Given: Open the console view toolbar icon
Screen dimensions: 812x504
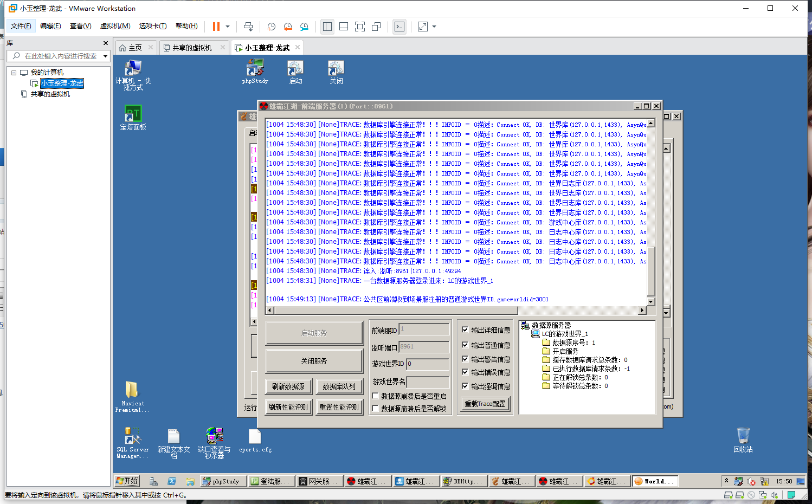Looking at the screenshot, I should coord(399,27).
